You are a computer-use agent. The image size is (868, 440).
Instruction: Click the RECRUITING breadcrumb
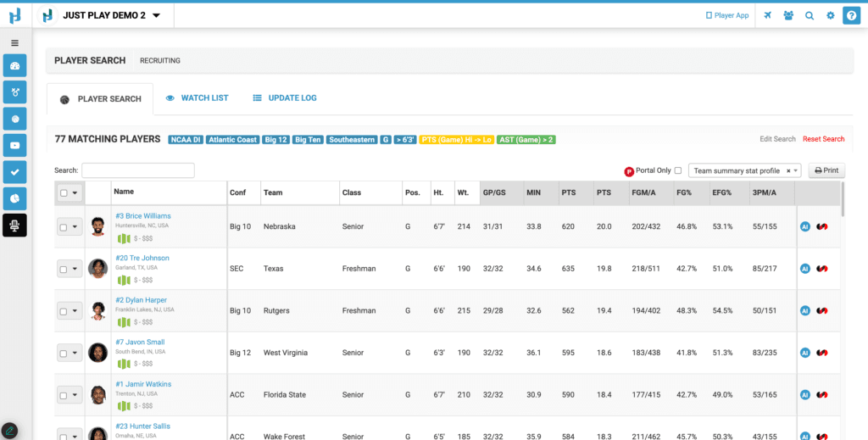pyautogui.click(x=160, y=60)
